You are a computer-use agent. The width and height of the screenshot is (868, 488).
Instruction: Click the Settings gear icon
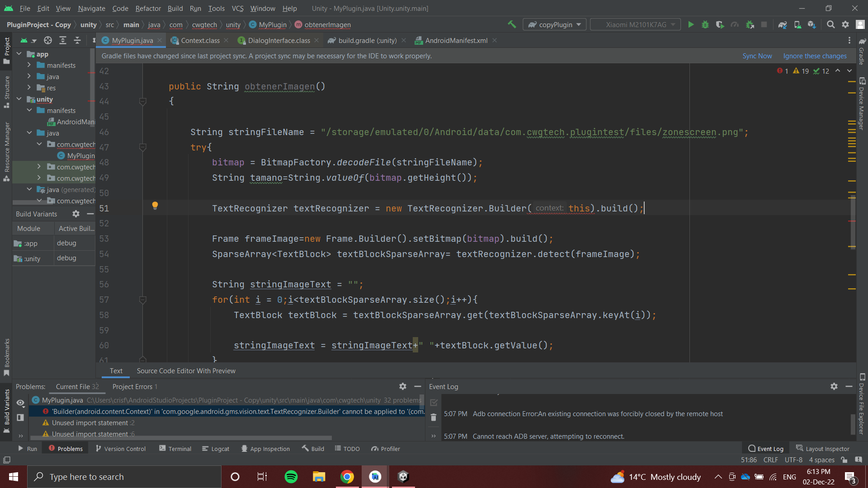click(x=845, y=25)
